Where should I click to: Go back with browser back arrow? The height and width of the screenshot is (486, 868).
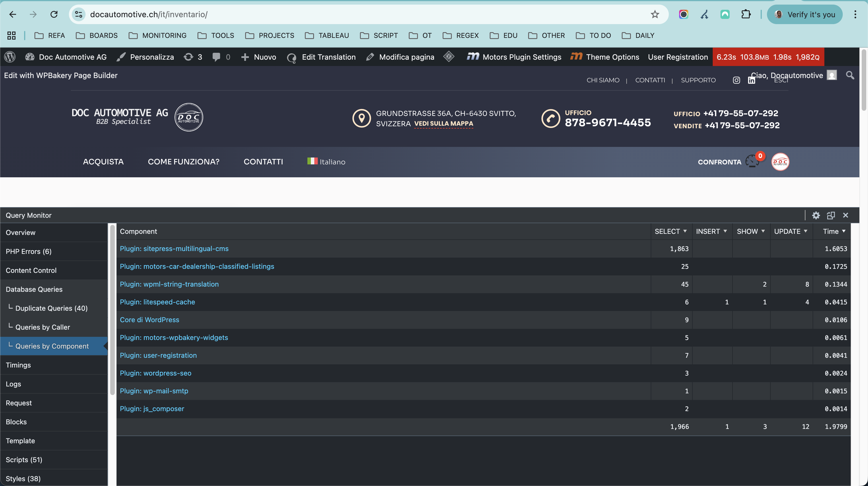(x=13, y=14)
